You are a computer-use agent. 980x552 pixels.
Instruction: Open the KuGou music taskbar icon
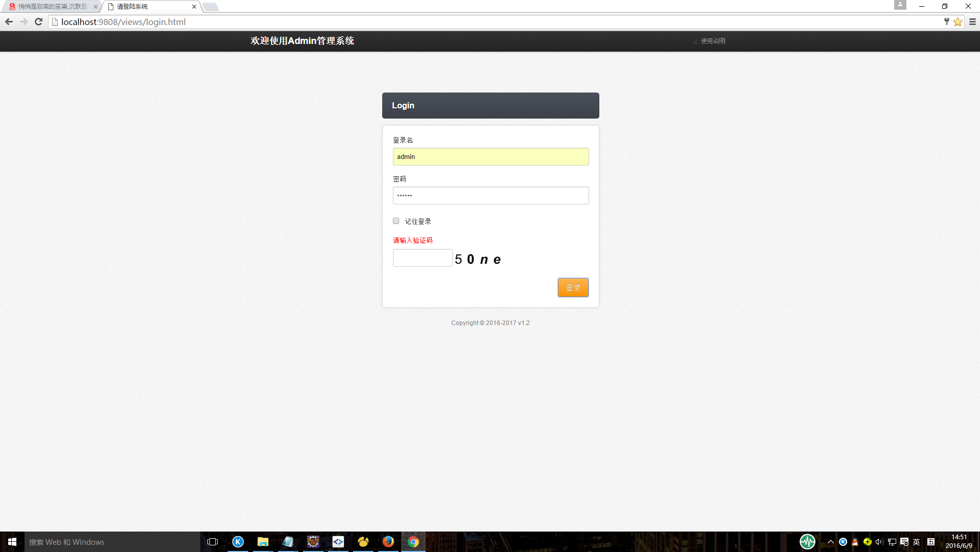coord(238,542)
